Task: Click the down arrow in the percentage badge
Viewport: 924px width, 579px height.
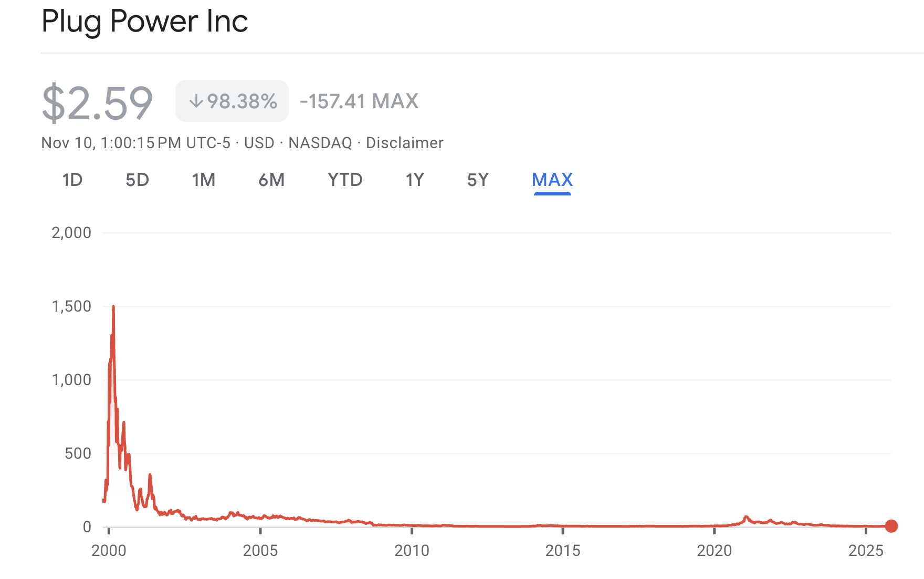Action: click(197, 101)
